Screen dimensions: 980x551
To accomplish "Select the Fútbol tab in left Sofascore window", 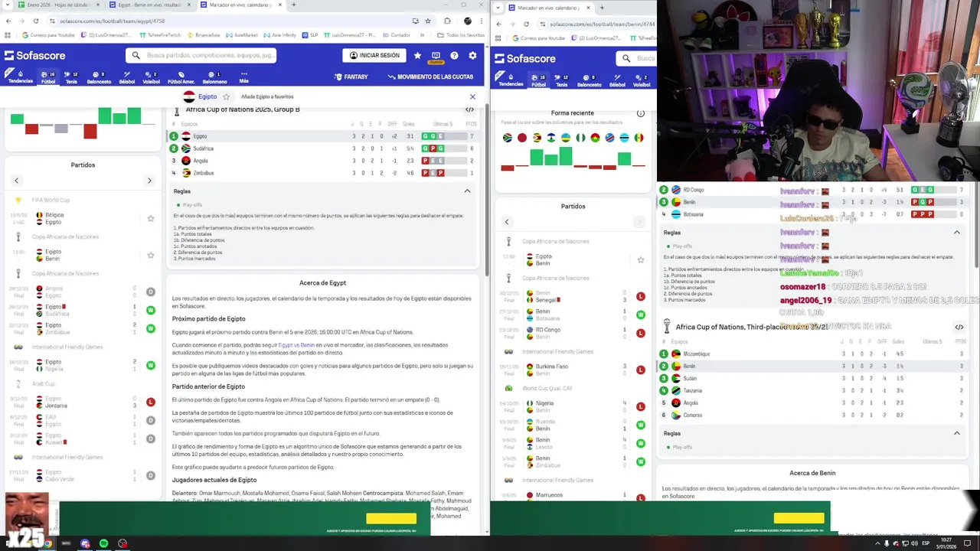I will pos(48,77).
